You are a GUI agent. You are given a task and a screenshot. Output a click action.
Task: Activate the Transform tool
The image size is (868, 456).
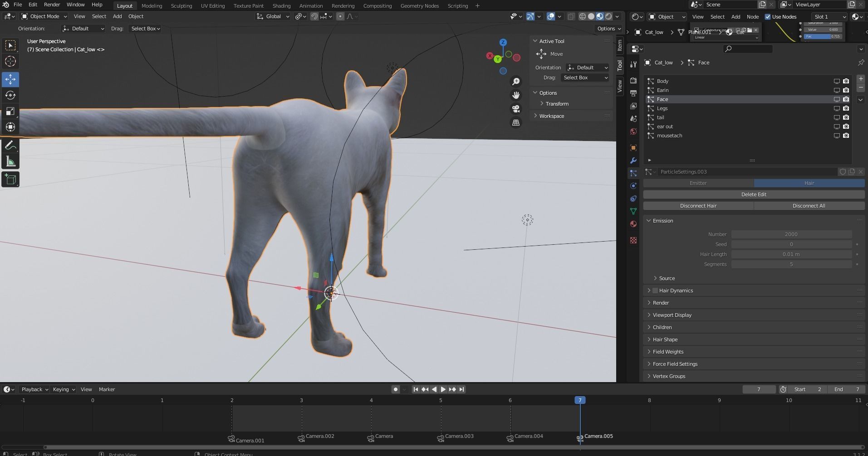point(10,127)
